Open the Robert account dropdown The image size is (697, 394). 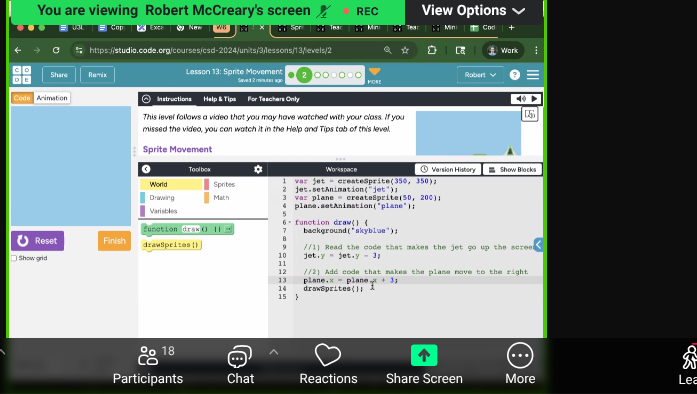[480, 75]
